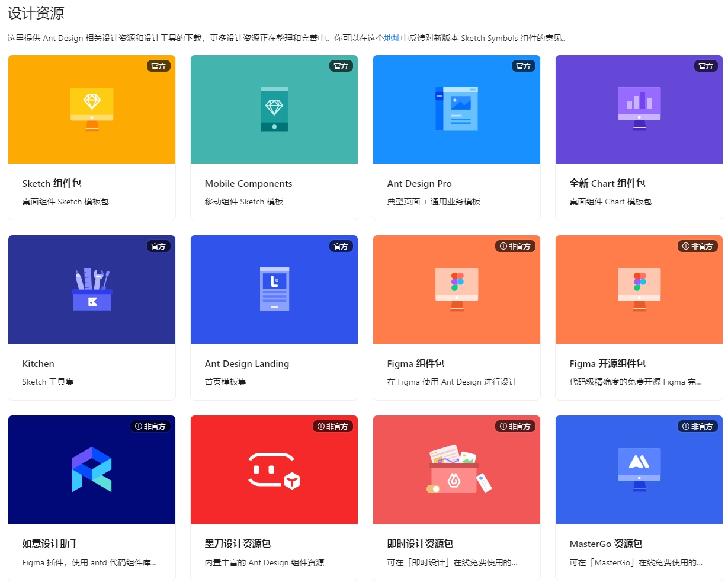Click description 代码级精确度的免费开源 Figma
Image resolution: width=728 pixels, height=585 pixels.
point(636,382)
